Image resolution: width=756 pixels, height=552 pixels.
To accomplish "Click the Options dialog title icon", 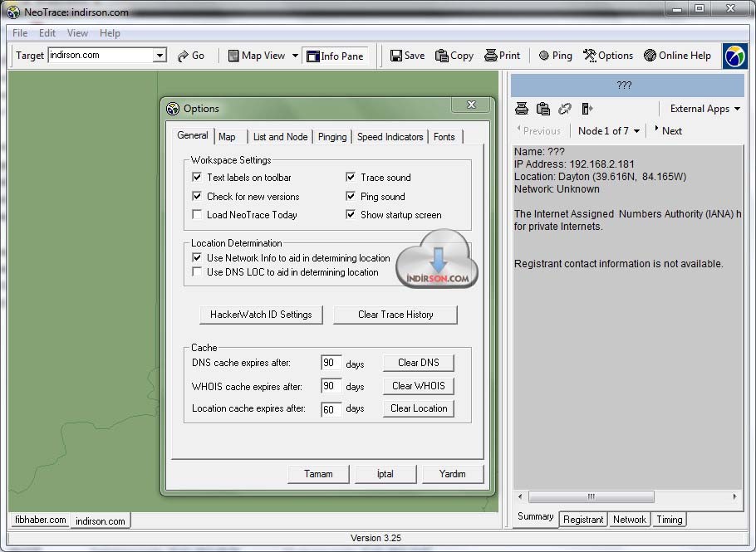I will click(173, 109).
